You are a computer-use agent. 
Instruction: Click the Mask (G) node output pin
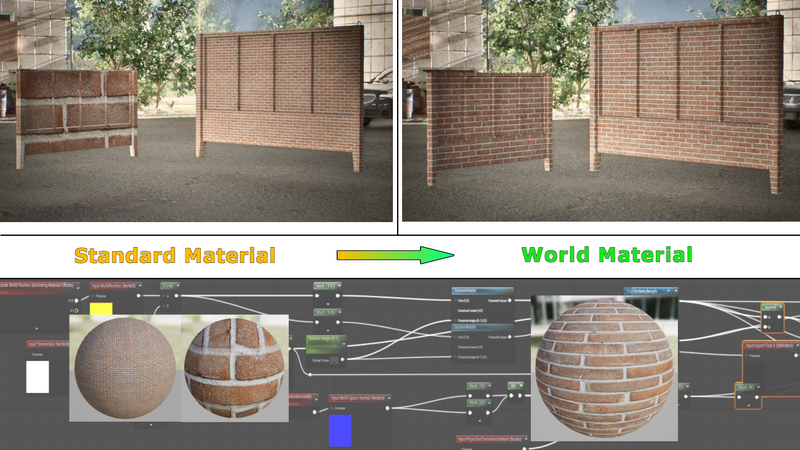tap(488, 412)
